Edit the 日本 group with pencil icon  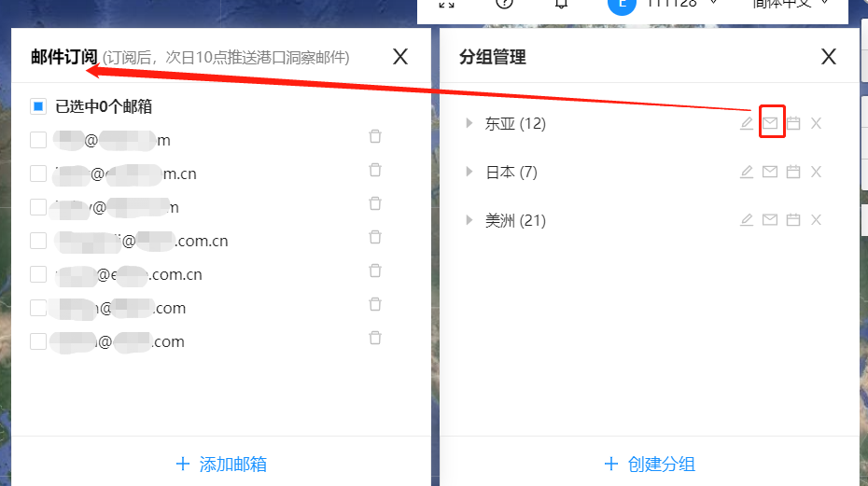(747, 172)
